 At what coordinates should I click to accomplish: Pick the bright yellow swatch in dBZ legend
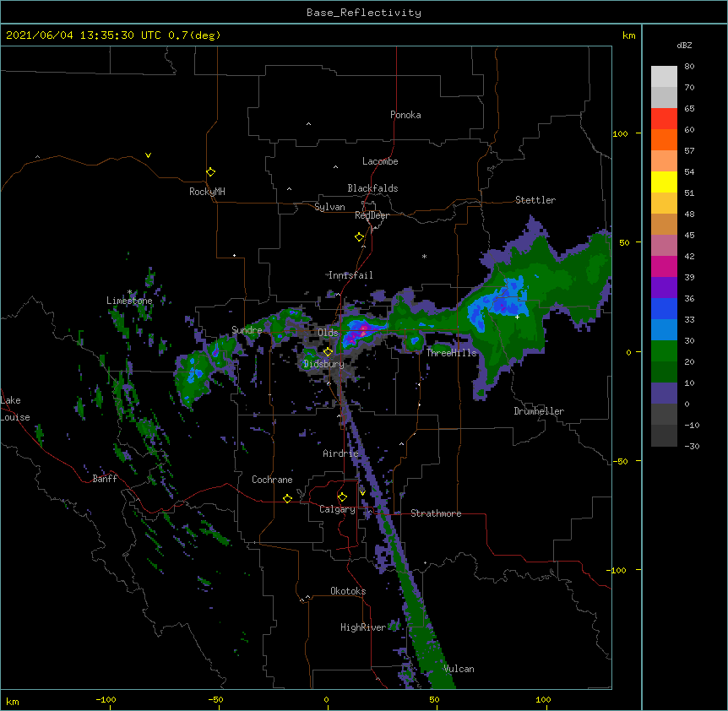(664, 182)
